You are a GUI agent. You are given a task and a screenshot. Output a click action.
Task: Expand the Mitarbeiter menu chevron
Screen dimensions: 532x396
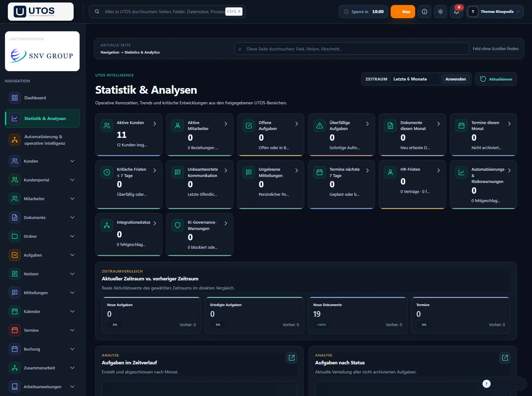point(72,199)
